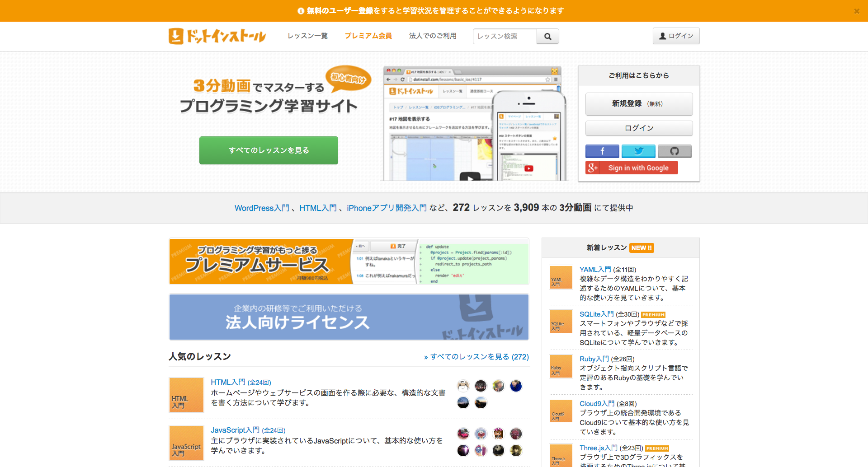Open the Ruby入門 title link

coord(594,359)
